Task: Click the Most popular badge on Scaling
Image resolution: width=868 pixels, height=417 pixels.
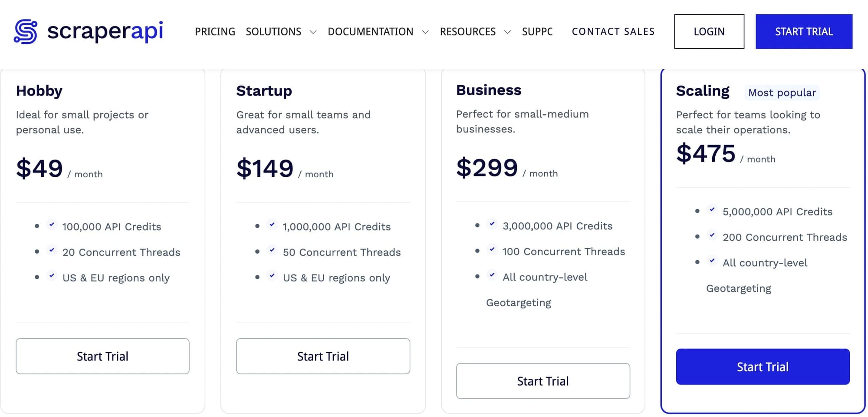Action: point(782,93)
